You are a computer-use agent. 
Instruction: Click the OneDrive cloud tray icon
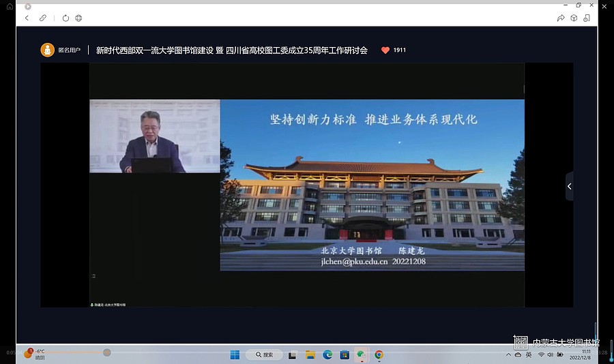click(518, 354)
